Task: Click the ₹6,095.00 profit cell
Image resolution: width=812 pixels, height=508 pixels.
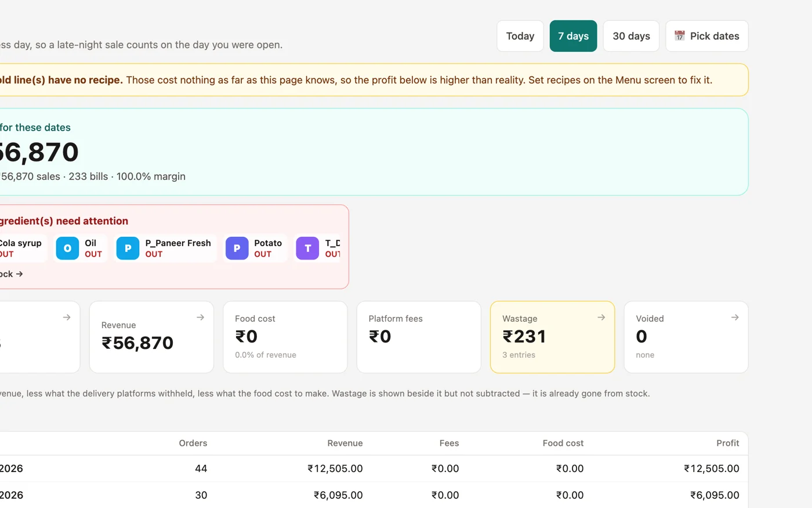Action: point(715,495)
